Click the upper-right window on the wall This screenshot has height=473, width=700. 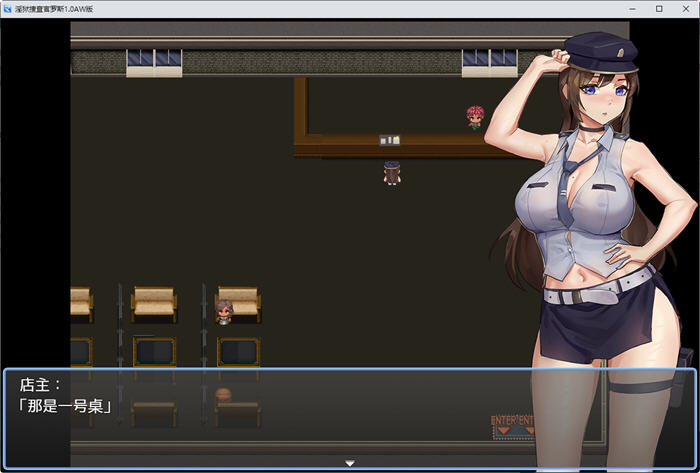click(489, 62)
